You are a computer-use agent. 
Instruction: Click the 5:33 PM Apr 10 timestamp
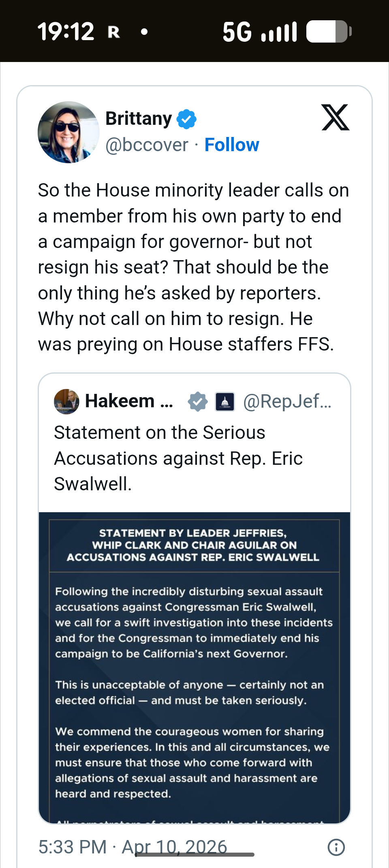(133, 847)
